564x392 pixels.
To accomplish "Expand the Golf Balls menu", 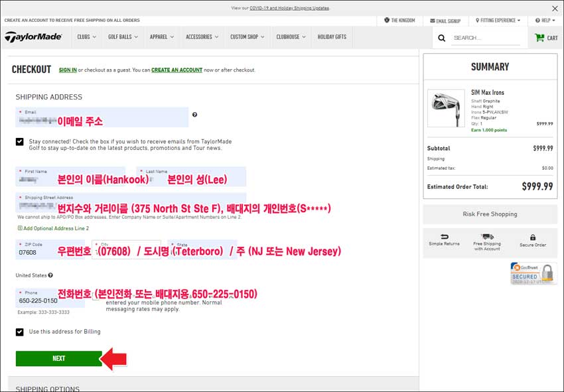I will point(123,36).
